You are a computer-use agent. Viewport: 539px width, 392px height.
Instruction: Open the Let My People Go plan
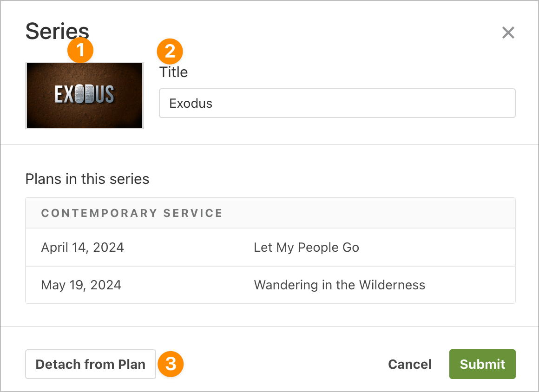pyautogui.click(x=307, y=248)
